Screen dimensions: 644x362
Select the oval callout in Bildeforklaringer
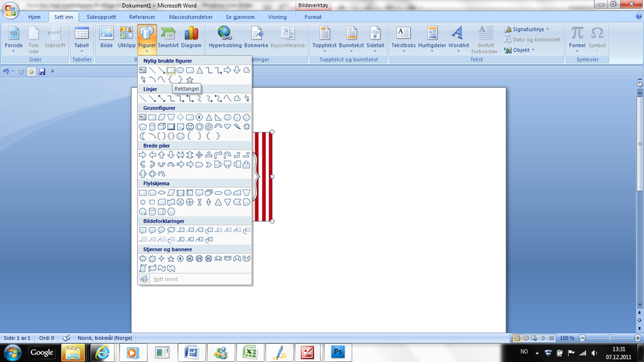click(x=162, y=230)
